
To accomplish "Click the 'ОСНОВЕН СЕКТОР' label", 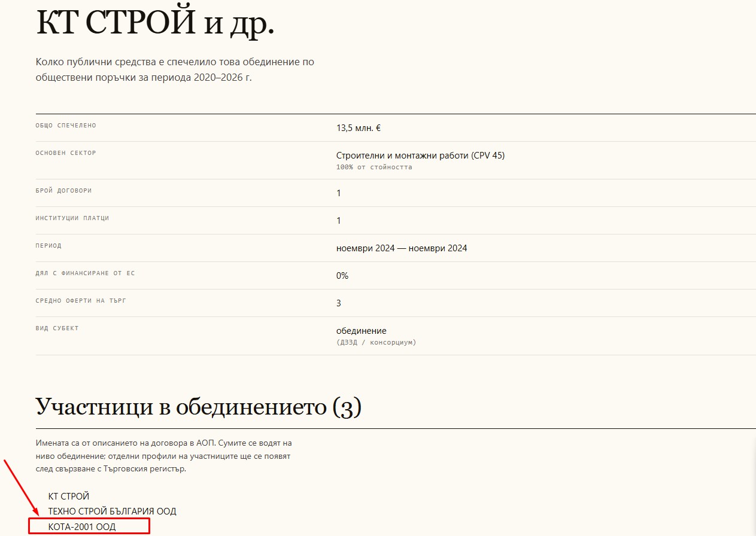I will [66, 153].
